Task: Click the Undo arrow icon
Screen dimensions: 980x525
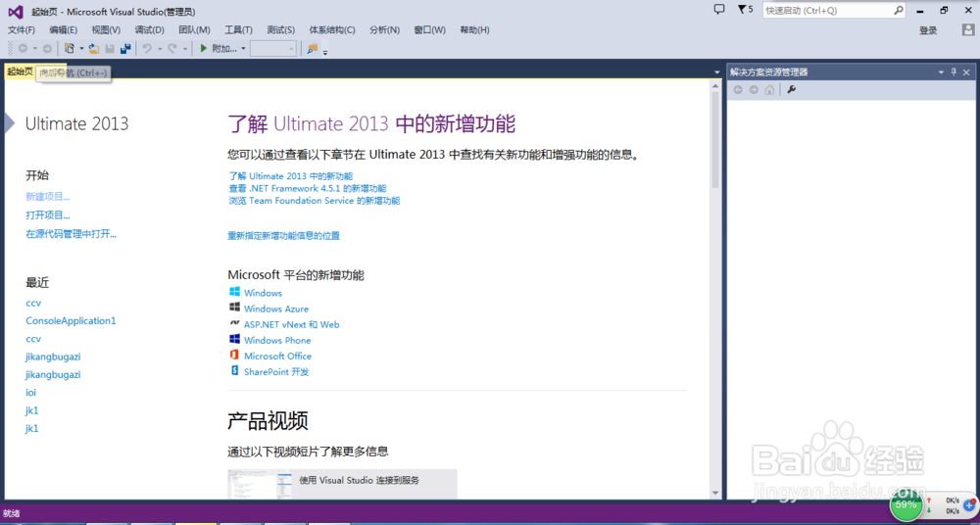Action: tap(147, 48)
